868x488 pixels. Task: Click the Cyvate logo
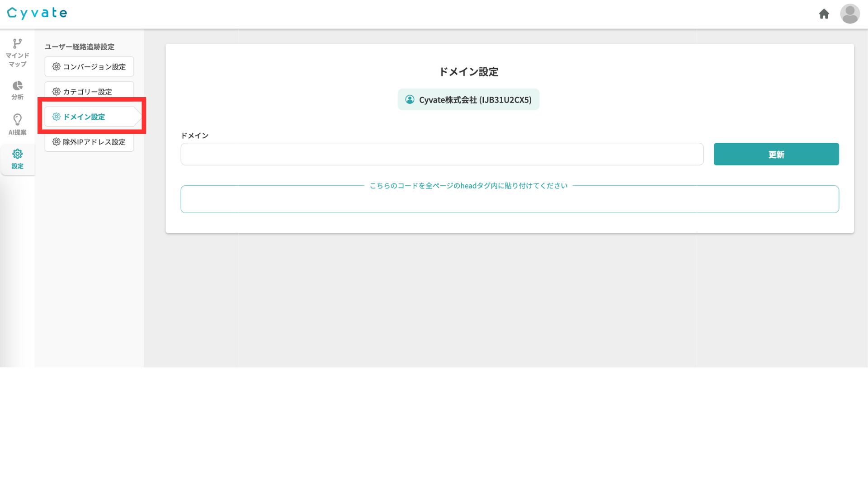[37, 13]
